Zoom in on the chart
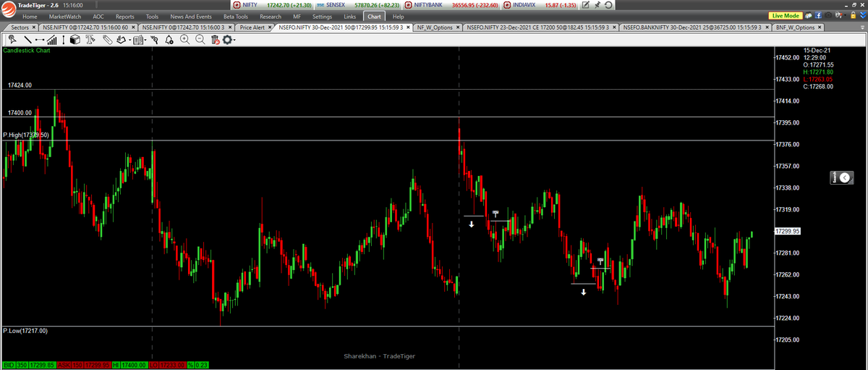 184,40
